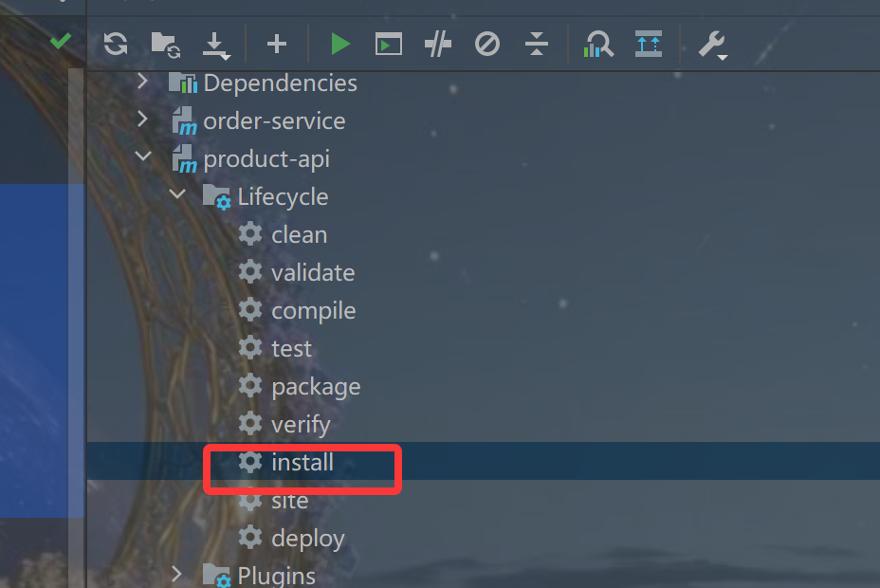Click gear icon beside verify
880x588 pixels.
tap(250, 423)
